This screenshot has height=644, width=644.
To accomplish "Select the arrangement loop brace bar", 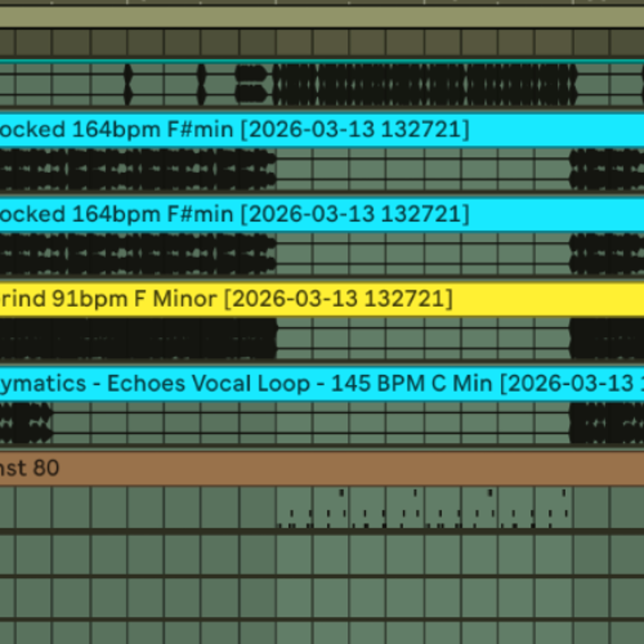I will pyautogui.click(x=322, y=17).
